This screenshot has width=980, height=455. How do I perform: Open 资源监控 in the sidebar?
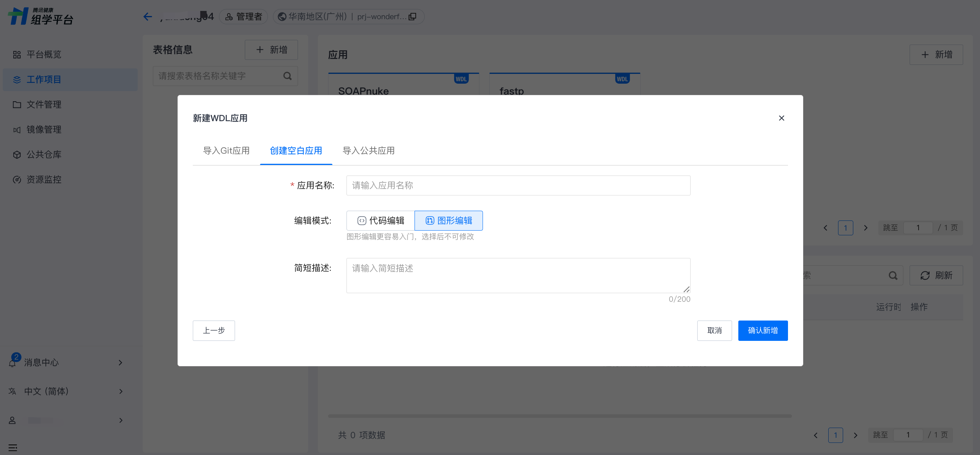(44, 179)
